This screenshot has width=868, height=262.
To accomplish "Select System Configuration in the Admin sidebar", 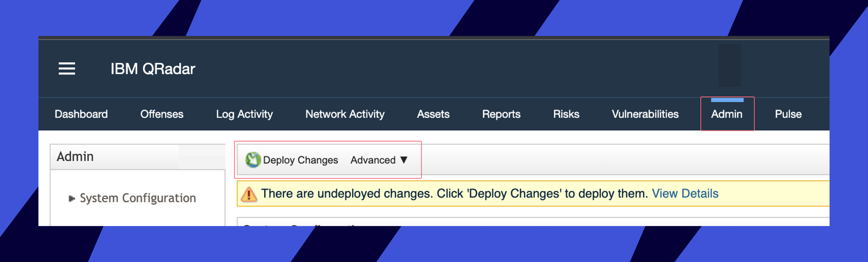I will pyautogui.click(x=138, y=198).
